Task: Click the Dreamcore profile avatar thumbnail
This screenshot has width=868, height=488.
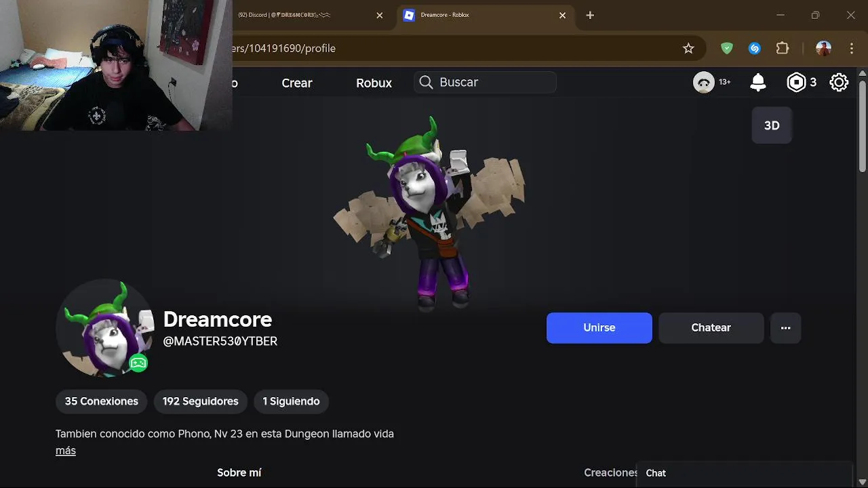Action: 104,328
